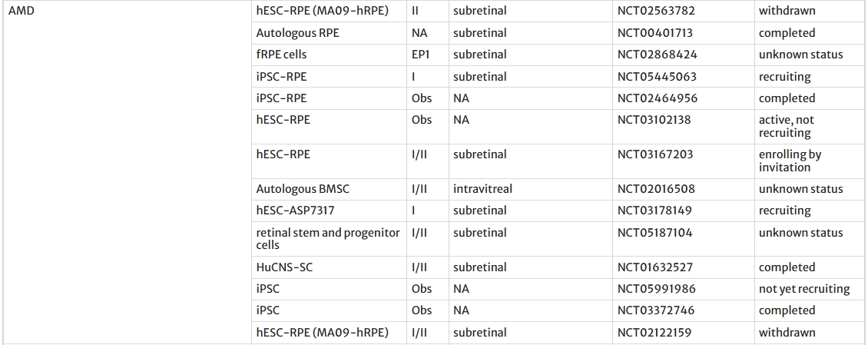Select trial number NCT02464956

(x=657, y=98)
